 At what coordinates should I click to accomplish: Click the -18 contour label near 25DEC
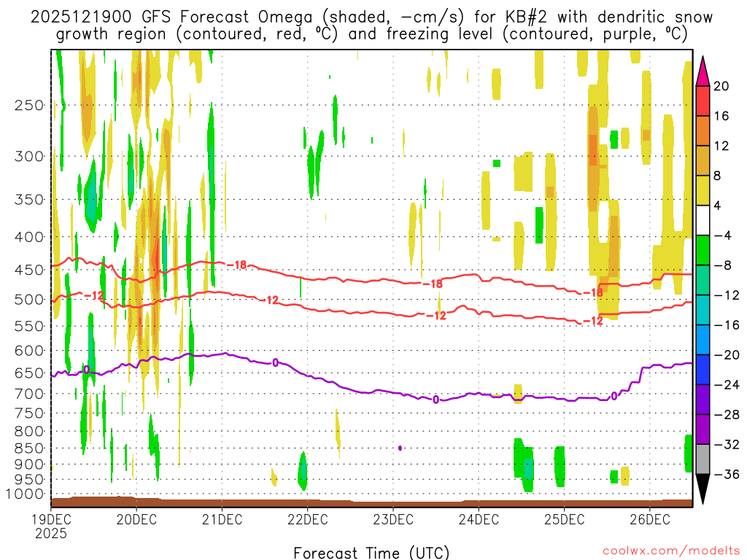(x=593, y=292)
